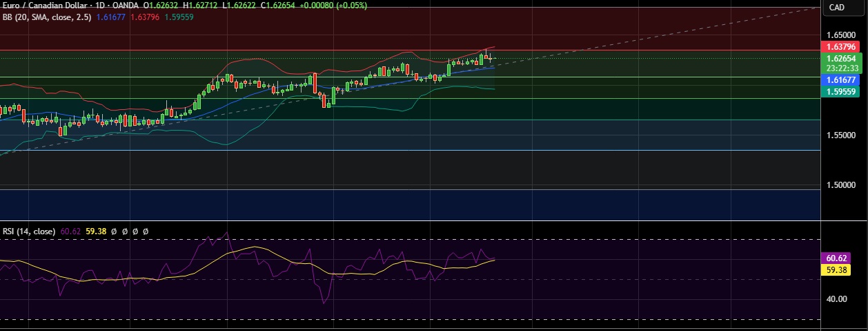Click the red 1.63796 BB upper value in legend
Image resolution: width=868 pixels, height=331 pixels.
(146, 17)
